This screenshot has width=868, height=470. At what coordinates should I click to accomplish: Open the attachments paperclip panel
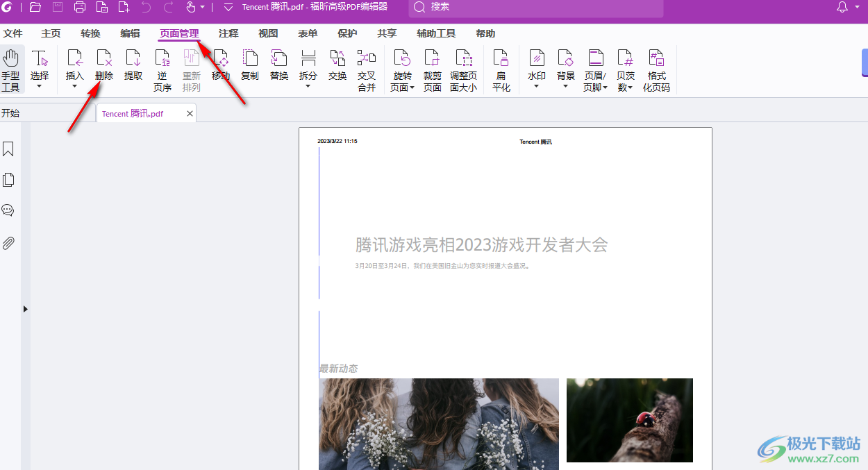coord(8,243)
